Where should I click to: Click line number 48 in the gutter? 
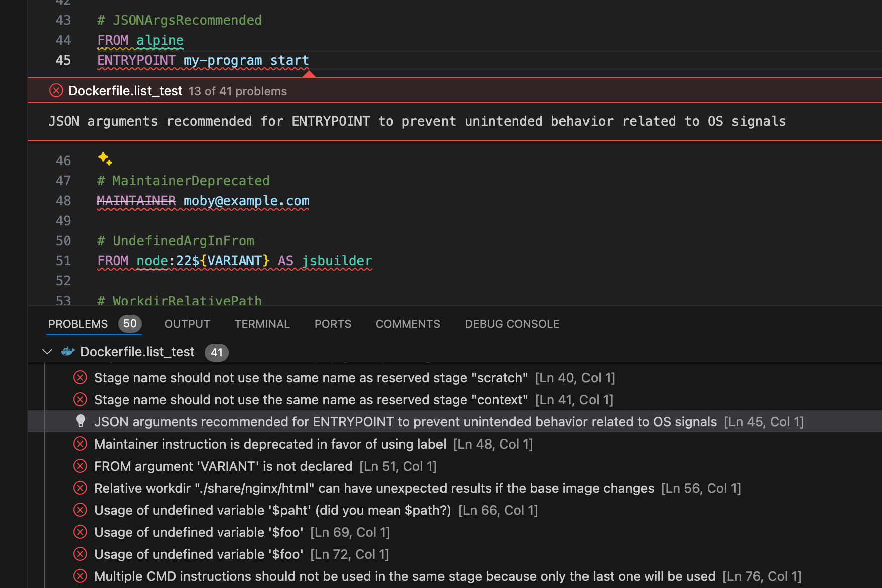63,201
